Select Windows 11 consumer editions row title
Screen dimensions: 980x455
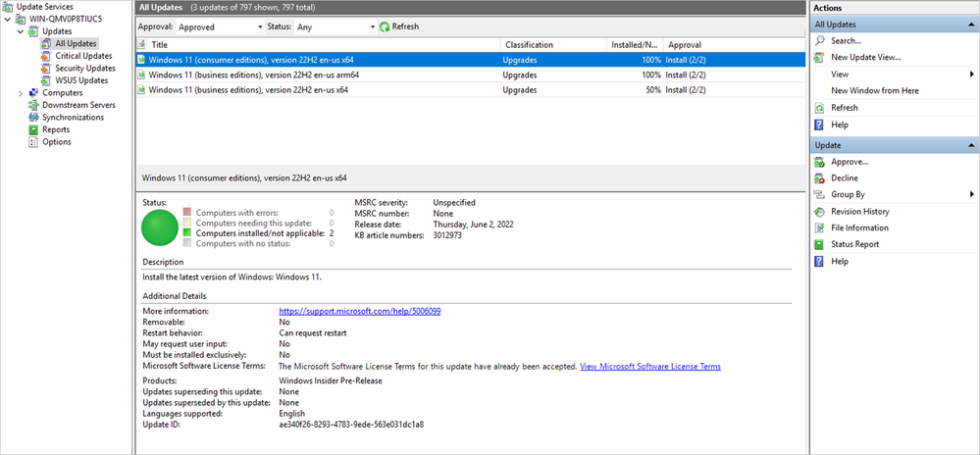point(252,60)
